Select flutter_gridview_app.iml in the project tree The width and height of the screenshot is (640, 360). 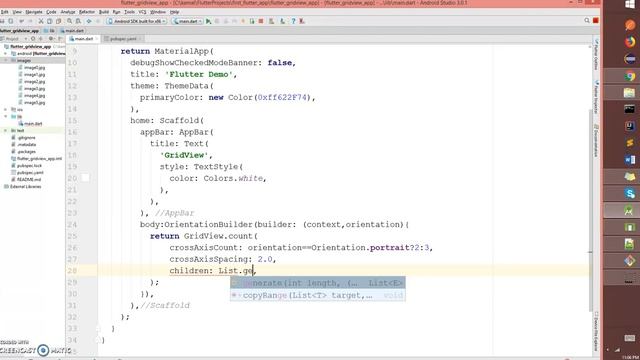pyautogui.click(x=37, y=158)
